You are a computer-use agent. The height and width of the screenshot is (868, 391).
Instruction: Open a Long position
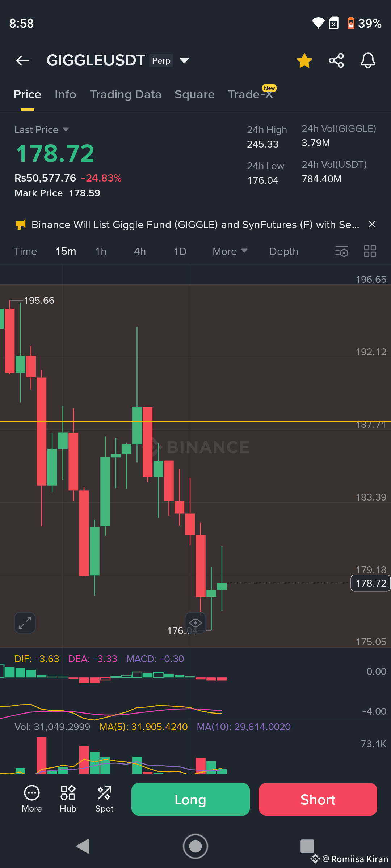click(190, 799)
